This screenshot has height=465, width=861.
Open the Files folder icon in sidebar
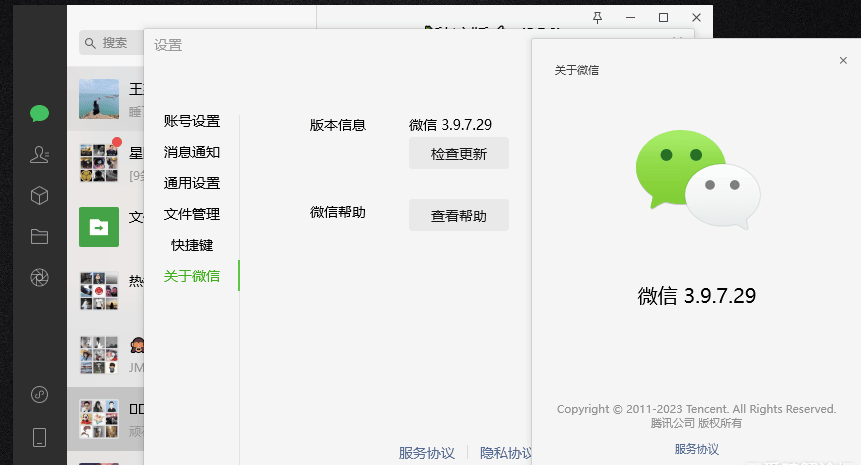click(40, 237)
